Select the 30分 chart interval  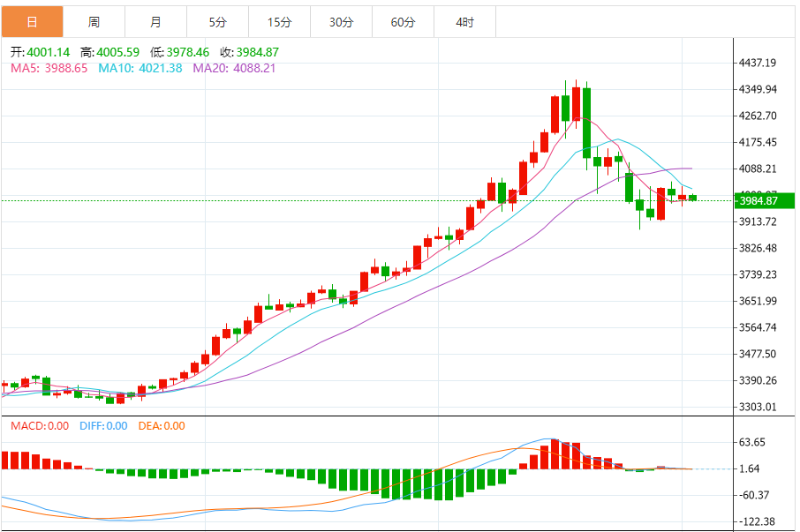[x=341, y=21]
